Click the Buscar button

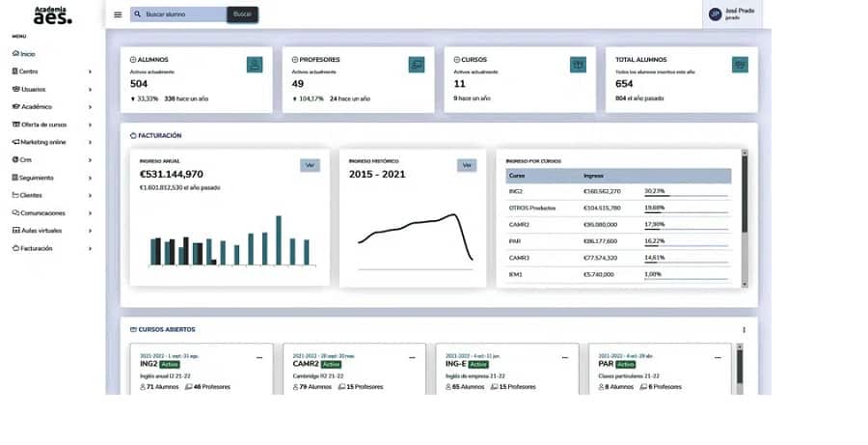[242, 14]
